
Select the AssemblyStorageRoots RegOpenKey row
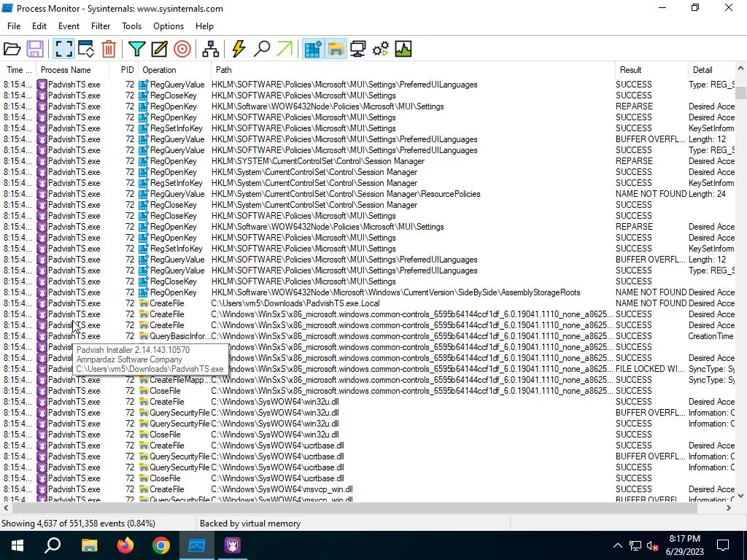368,292
